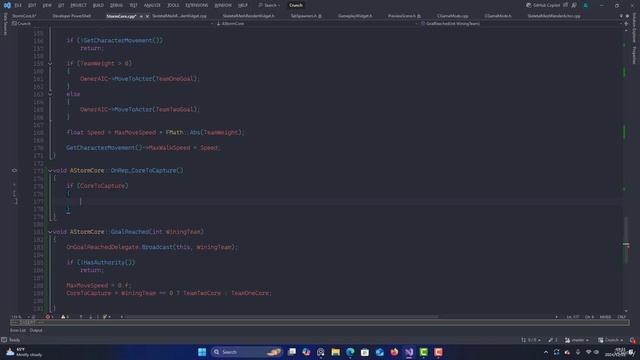Switch to CGameMode.h tab

pos(498,16)
